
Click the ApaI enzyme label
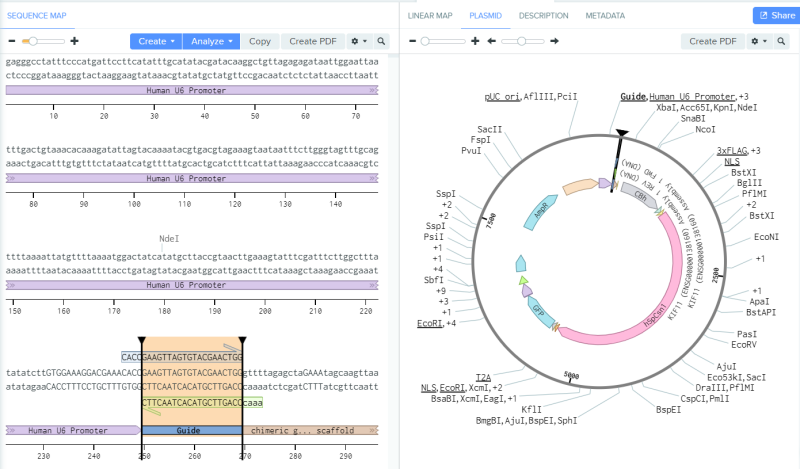[x=759, y=302]
